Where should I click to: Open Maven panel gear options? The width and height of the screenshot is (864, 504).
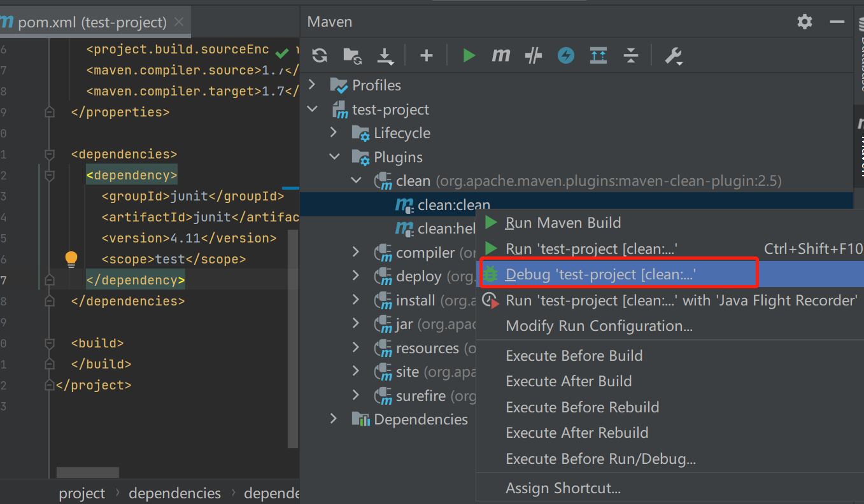click(805, 22)
